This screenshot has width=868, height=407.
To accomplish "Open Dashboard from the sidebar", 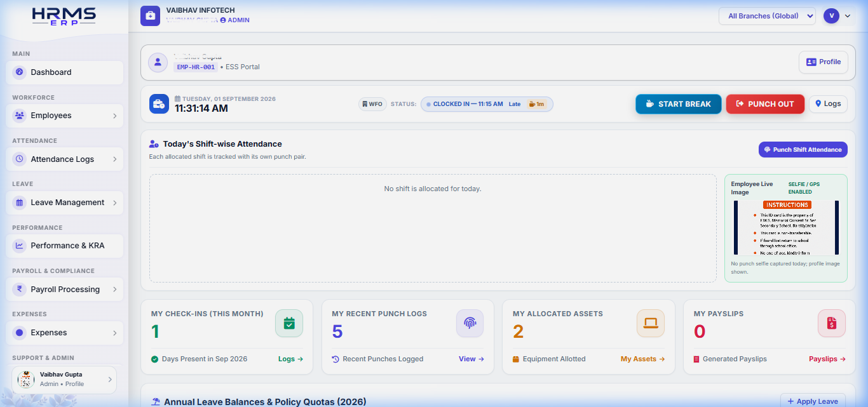I will [x=65, y=72].
